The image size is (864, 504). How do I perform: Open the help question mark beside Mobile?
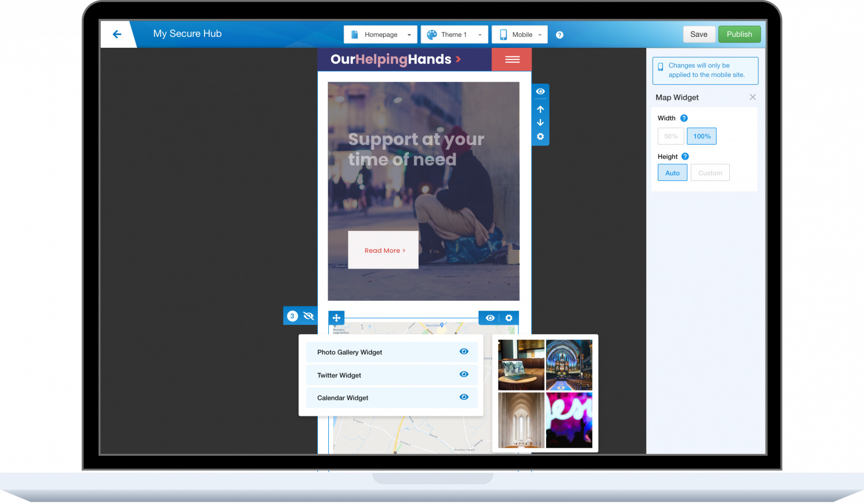559,35
